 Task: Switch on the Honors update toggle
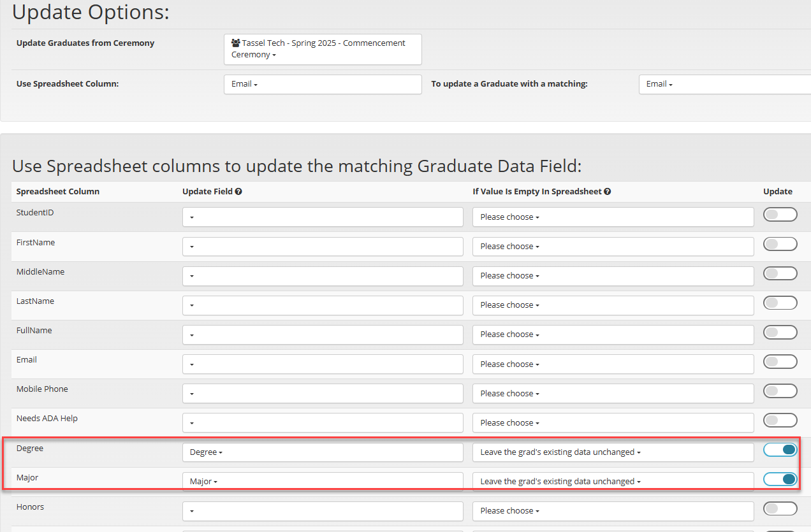[x=780, y=508]
